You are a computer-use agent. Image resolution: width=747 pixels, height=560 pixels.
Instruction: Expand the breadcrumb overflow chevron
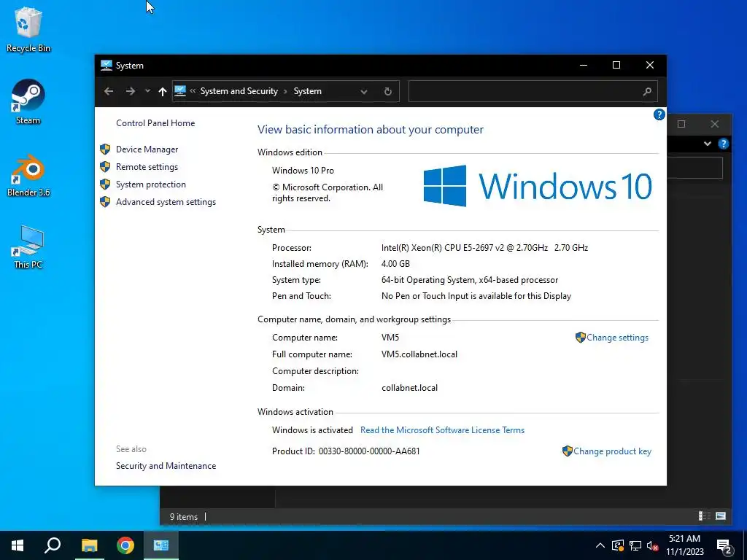tap(193, 91)
